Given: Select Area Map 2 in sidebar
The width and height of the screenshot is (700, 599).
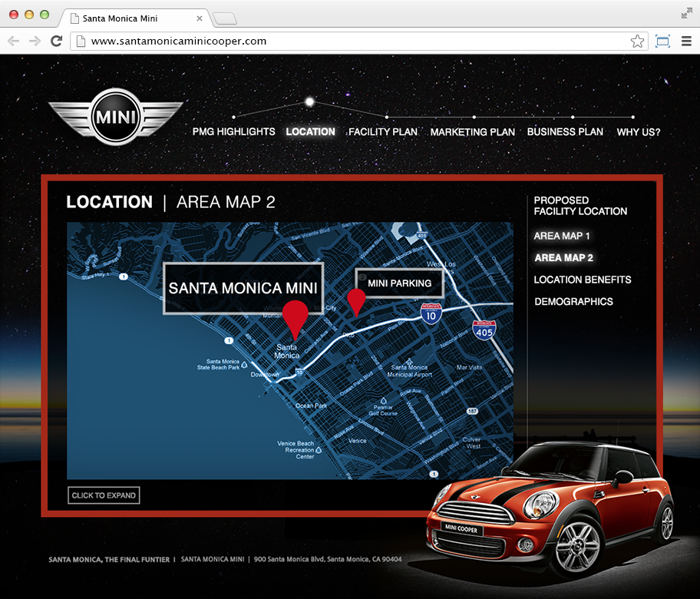Looking at the screenshot, I should pos(564,258).
